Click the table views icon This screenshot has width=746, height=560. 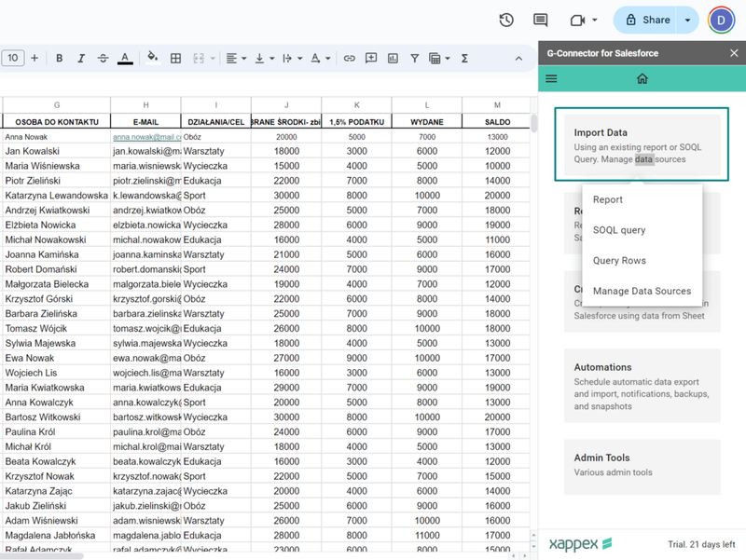click(435, 58)
